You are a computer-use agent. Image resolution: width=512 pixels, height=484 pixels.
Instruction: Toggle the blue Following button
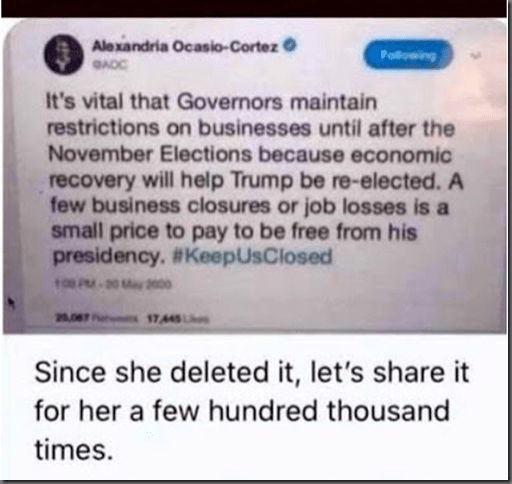click(408, 54)
